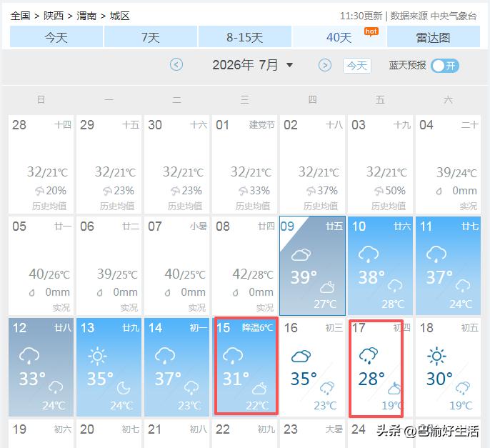Viewport: 490px width, 448px height.
Task: Open the 渭南 breadcrumb link
Action: coord(86,16)
